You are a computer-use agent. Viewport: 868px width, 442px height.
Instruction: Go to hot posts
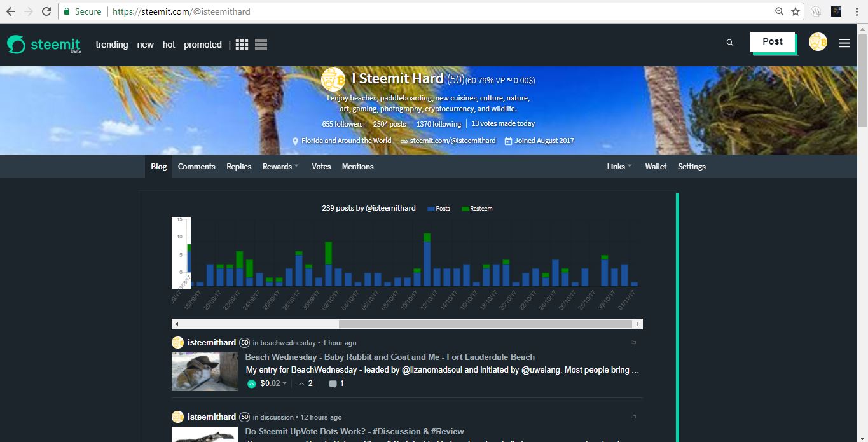pyautogui.click(x=169, y=45)
